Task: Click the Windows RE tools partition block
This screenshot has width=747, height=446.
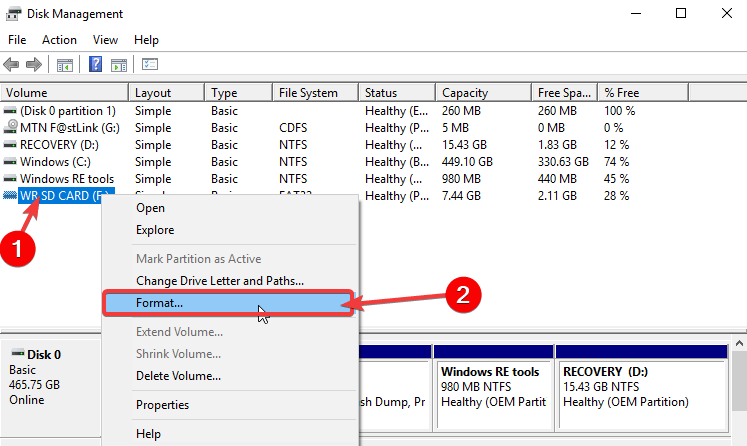Action: coord(493,387)
